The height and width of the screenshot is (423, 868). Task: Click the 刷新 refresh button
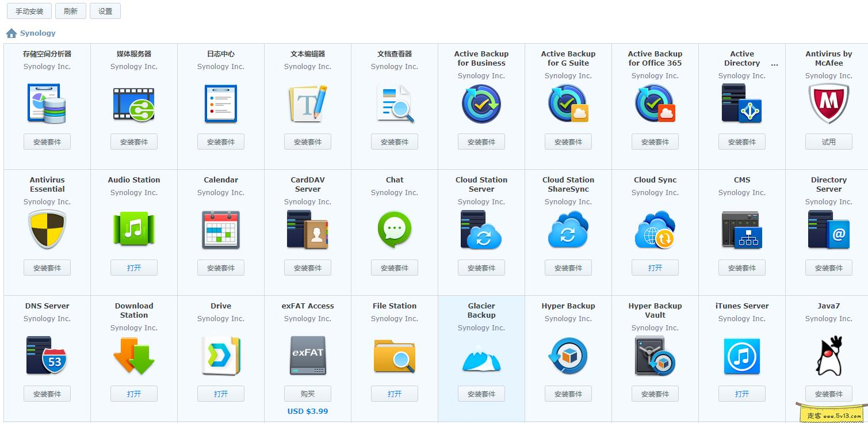(70, 10)
